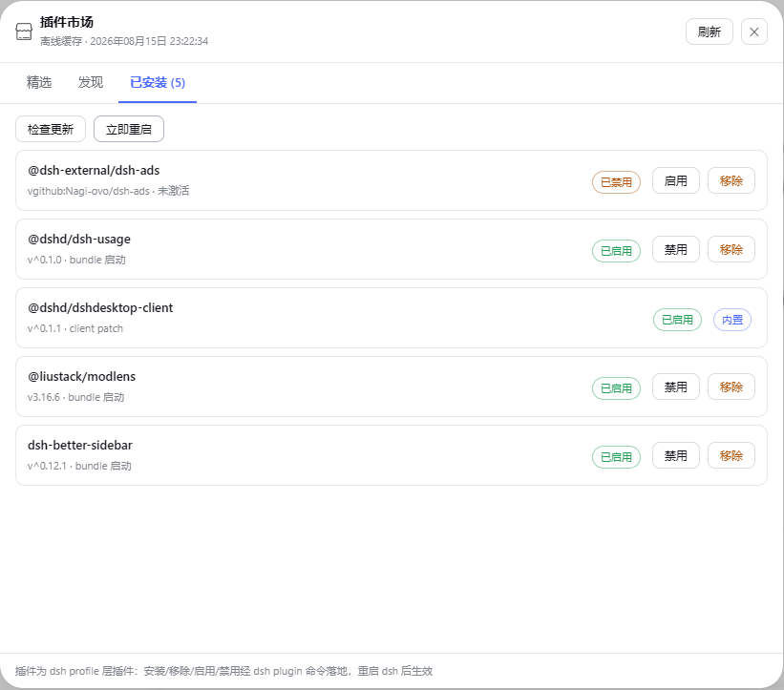
Task: Select the @dshd/dsh-usage plugin name
Action: (79, 240)
